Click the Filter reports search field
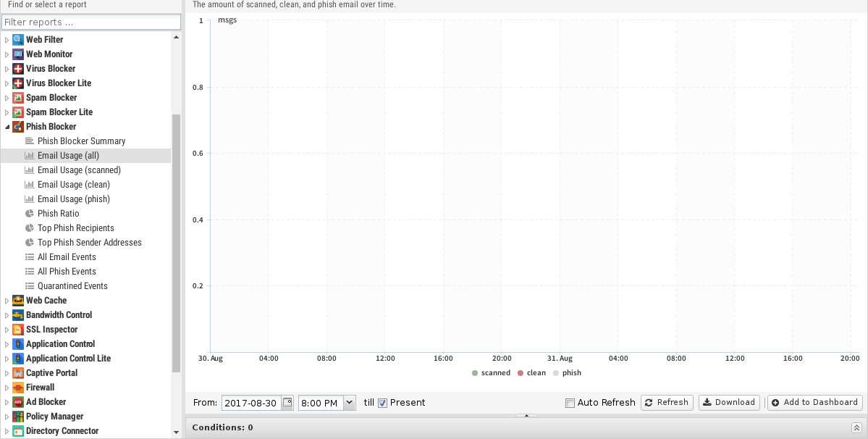The image size is (868, 439). [x=90, y=22]
